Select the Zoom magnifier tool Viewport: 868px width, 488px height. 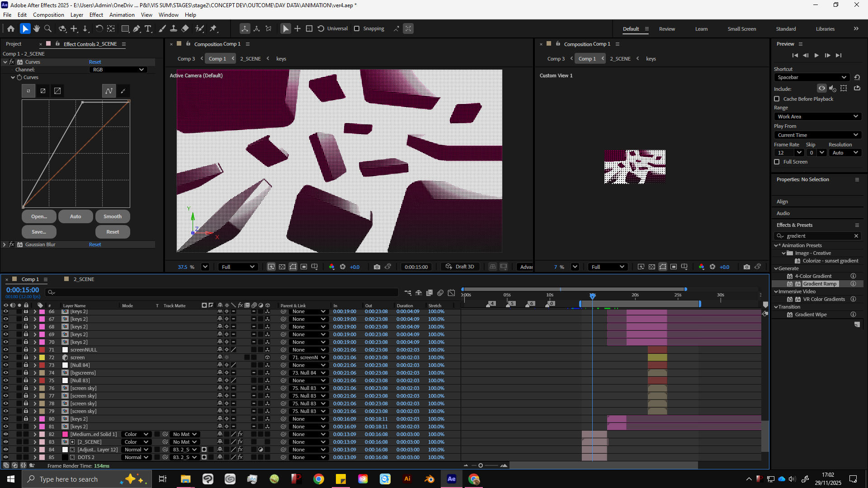coord(48,28)
